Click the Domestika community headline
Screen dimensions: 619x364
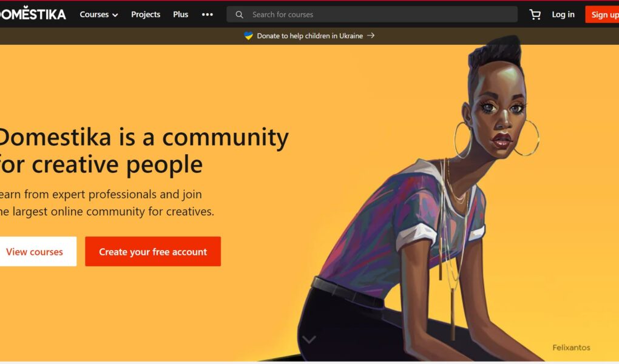144,150
